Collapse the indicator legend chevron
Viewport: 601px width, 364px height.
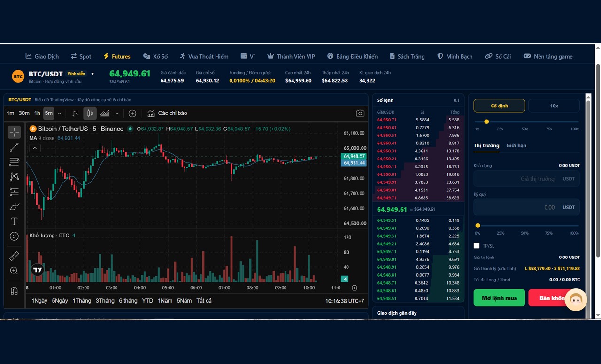[x=35, y=148]
